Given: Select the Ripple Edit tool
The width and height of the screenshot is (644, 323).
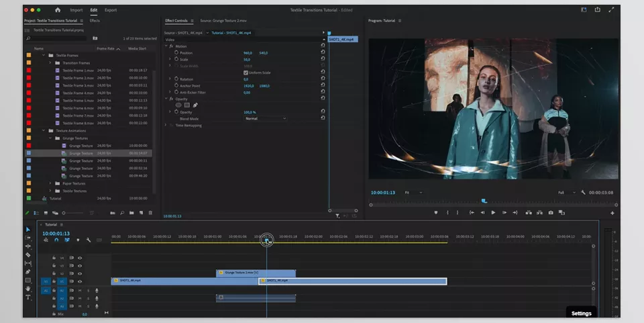Looking at the screenshot, I should pyautogui.click(x=28, y=246).
